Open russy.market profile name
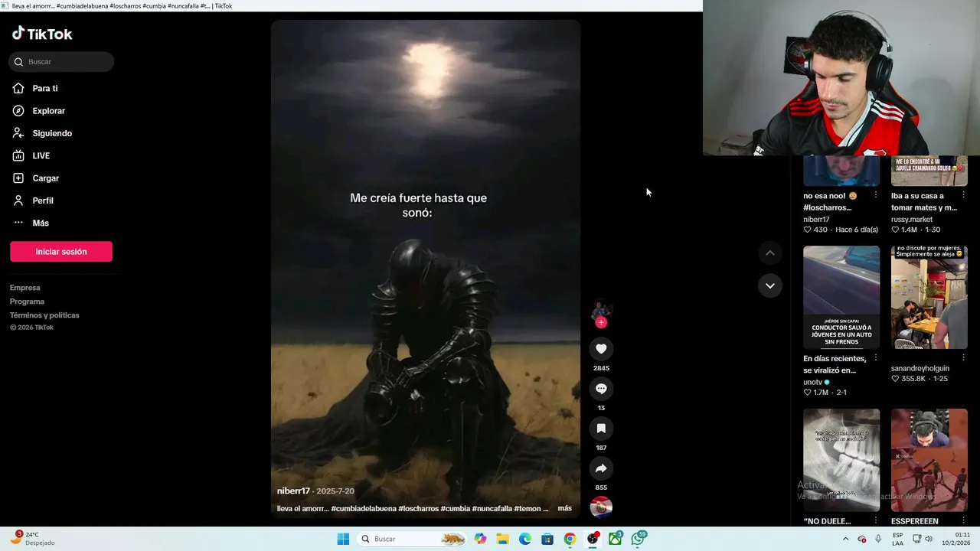The image size is (980, 551). (912, 220)
